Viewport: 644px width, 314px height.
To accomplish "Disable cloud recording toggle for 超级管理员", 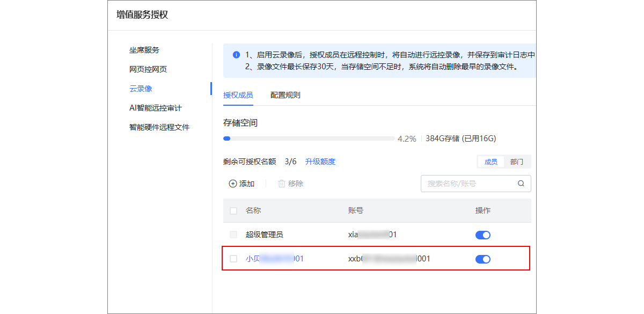I will [482, 235].
